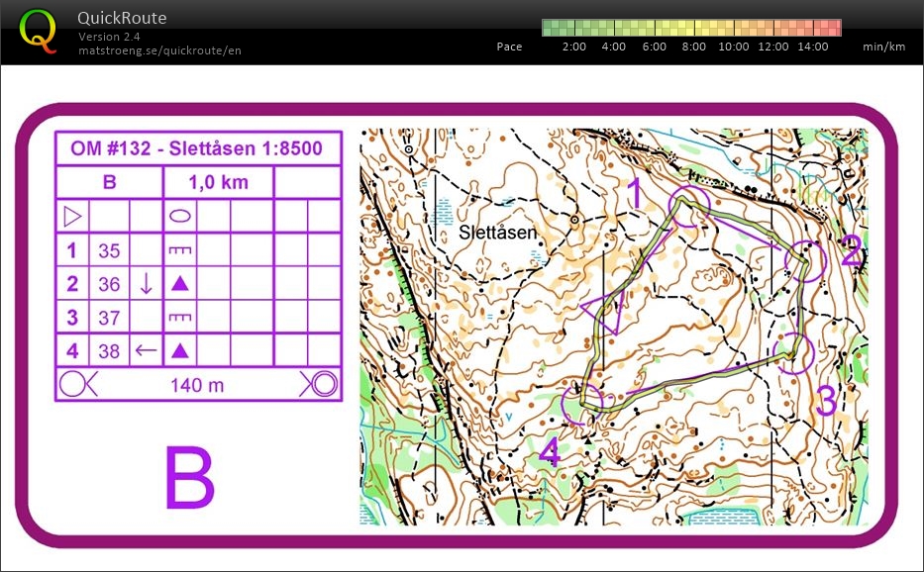
Task: Select control circle 4 on the map
Action: (x=582, y=402)
